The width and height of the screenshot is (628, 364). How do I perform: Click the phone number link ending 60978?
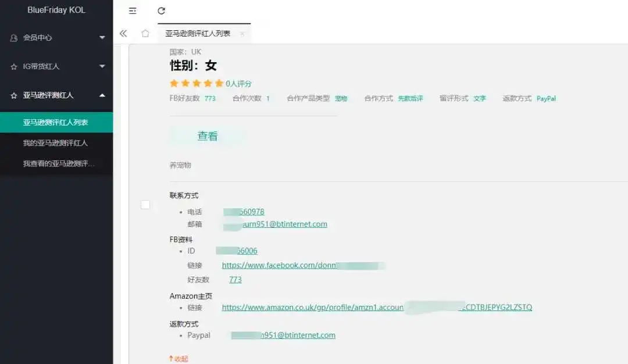point(244,212)
